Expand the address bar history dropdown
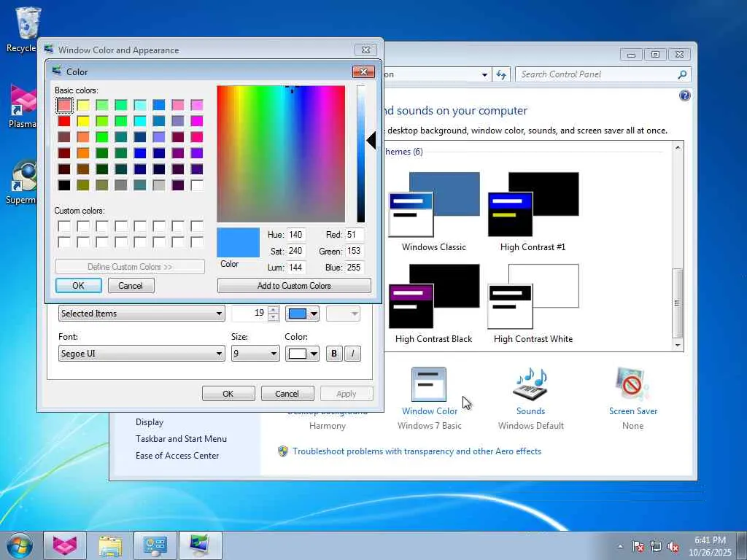Viewport: 747px width, 560px height. [484, 75]
